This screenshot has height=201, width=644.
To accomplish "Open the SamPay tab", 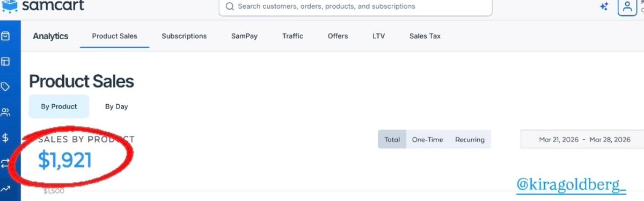I will coord(245,36).
